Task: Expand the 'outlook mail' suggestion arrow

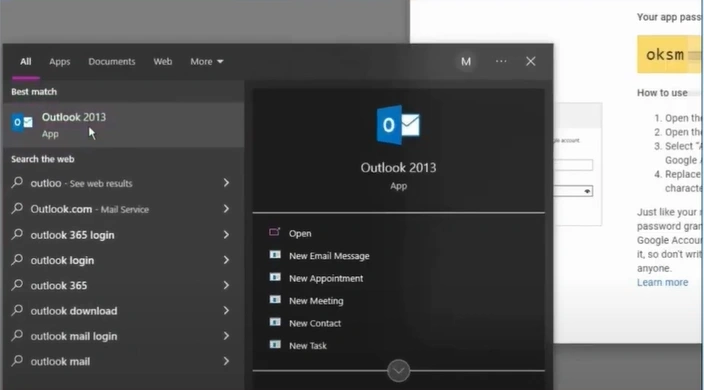Action: click(x=226, y=361)
